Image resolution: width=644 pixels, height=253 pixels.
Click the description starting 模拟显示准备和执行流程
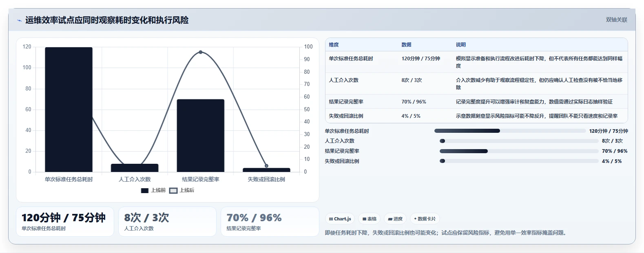539,62
